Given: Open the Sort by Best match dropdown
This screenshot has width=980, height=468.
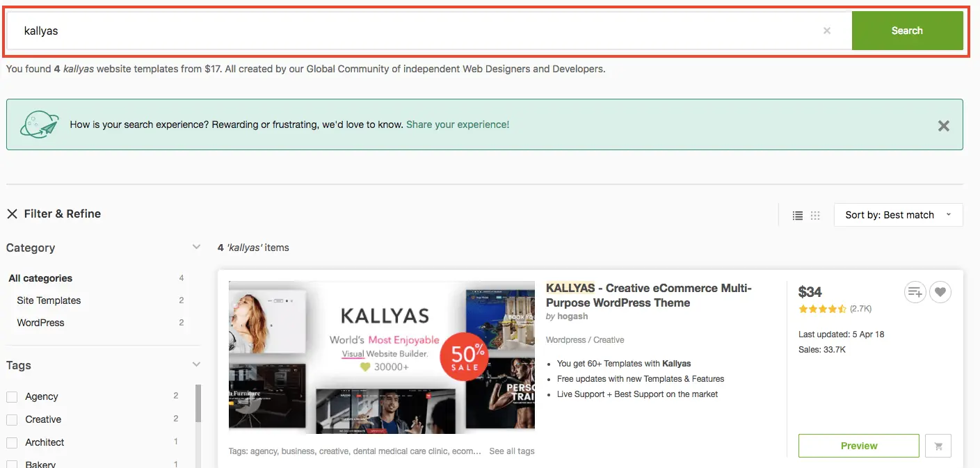Looking at the screenshot, I should [x=898, y=215].
